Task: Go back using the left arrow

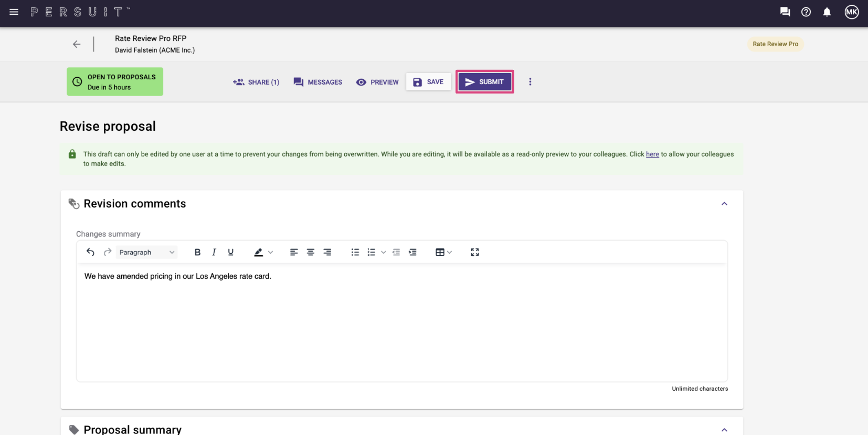Action: click(x=77, y=44)
